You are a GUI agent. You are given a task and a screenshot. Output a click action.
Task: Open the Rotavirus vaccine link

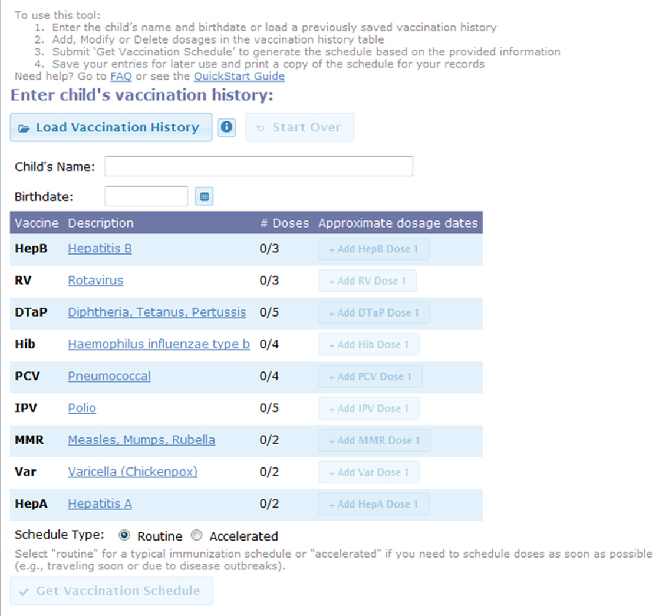point(95,281)
